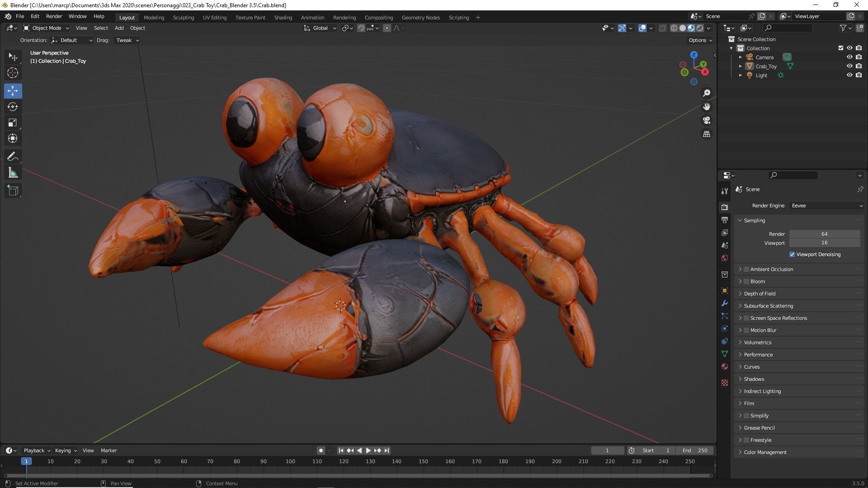Viewport: 868px width, 488px height.
Task: Open the Drag Tweak dropdown
Action: click(x=127, y=40)
